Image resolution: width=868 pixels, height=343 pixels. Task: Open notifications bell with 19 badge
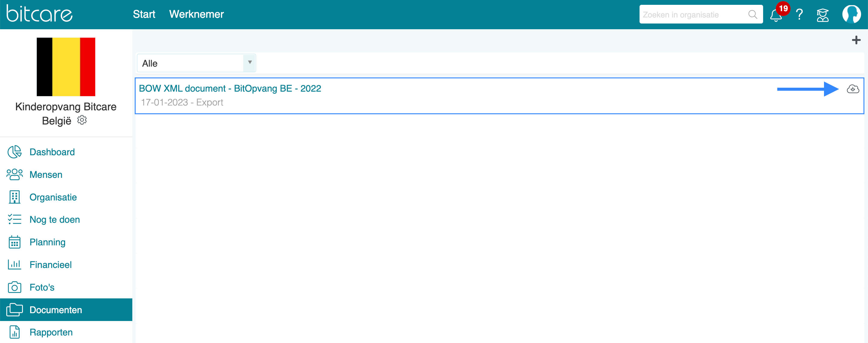(776, 15)
